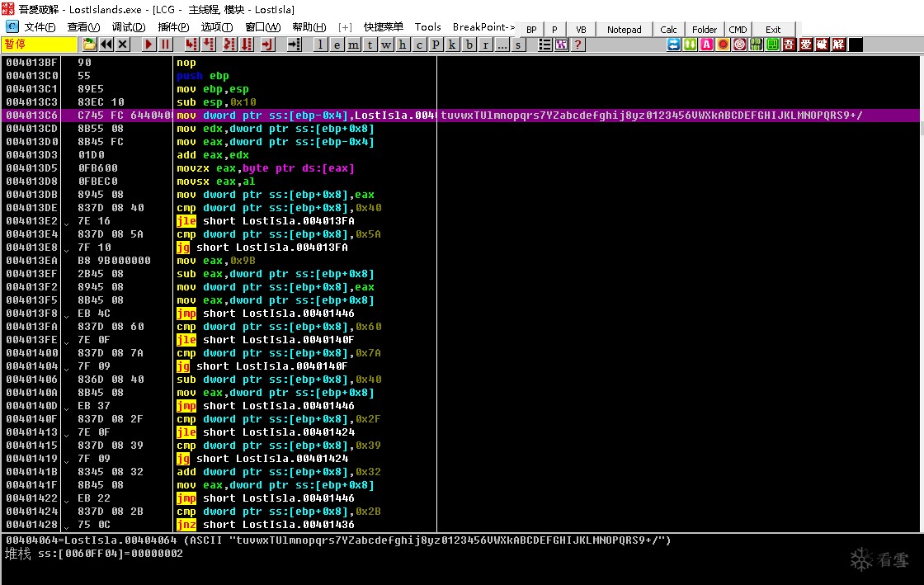
Task: Open the 插件(P) menu
Action: coord(173,27)
